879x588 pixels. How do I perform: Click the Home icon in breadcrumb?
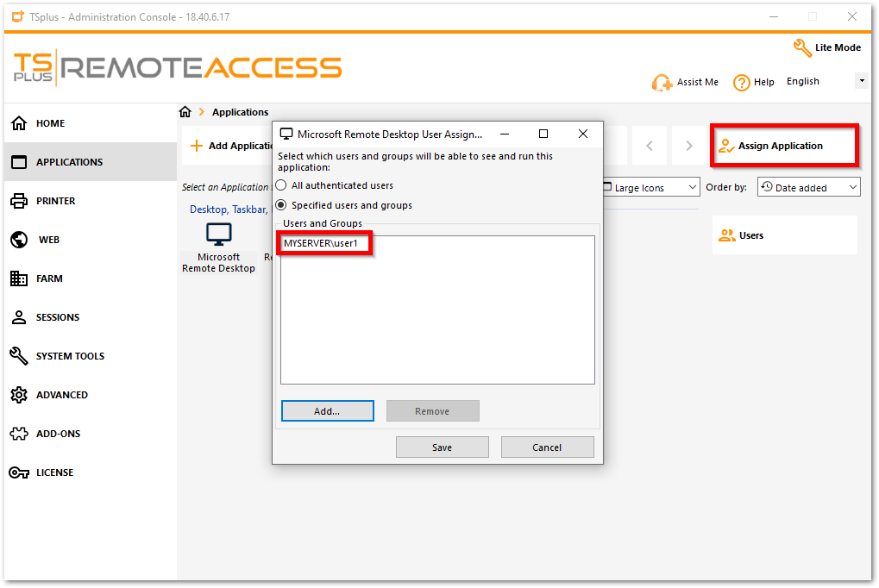click(x=185, y=112)
